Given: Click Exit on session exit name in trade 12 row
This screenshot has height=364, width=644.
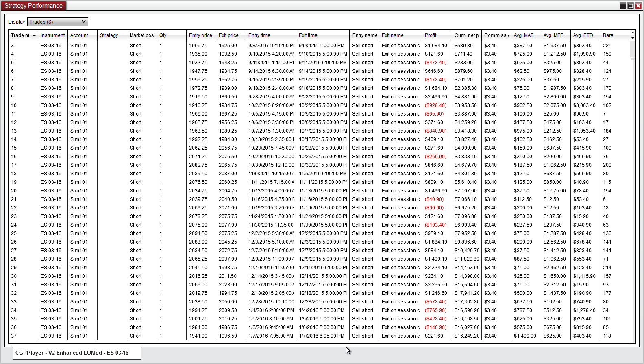Looking at the screenshot, I should click(400, 122).
